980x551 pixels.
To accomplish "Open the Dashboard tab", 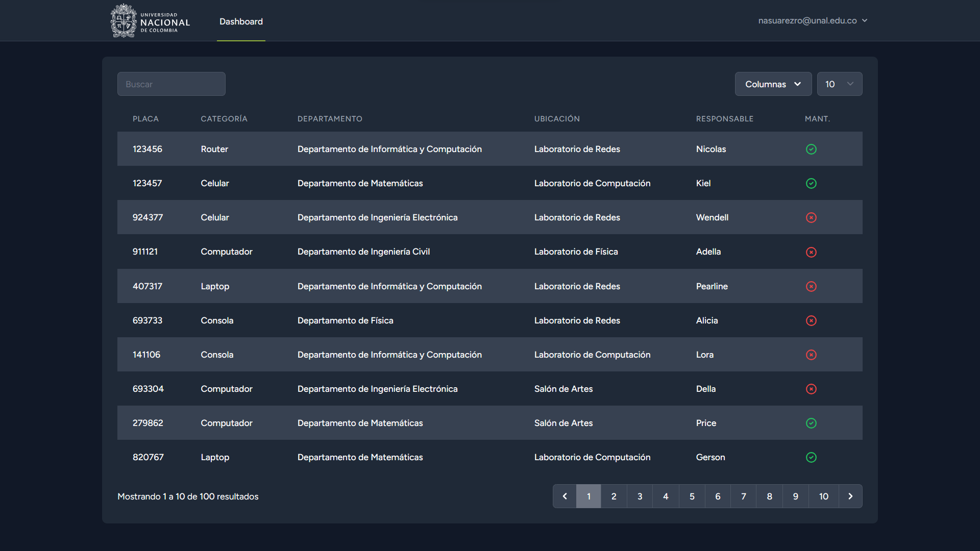I will [x=241, y=21].
